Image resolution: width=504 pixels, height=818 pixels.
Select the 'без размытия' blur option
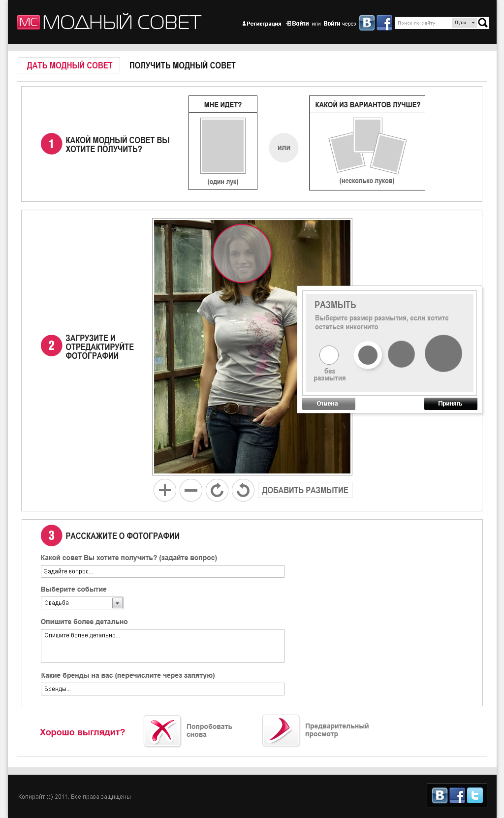click(329, 355)
